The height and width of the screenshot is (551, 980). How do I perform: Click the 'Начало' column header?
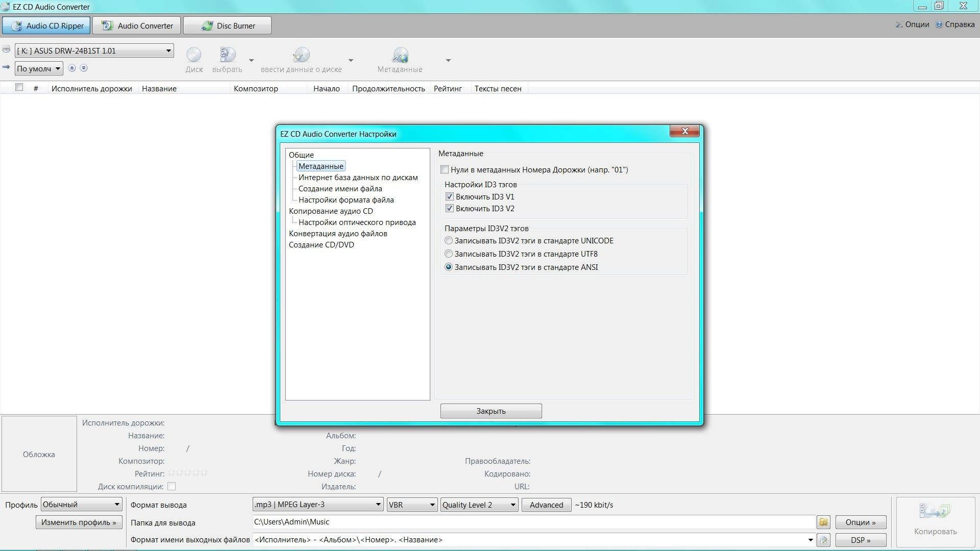[x=327, y=88]
